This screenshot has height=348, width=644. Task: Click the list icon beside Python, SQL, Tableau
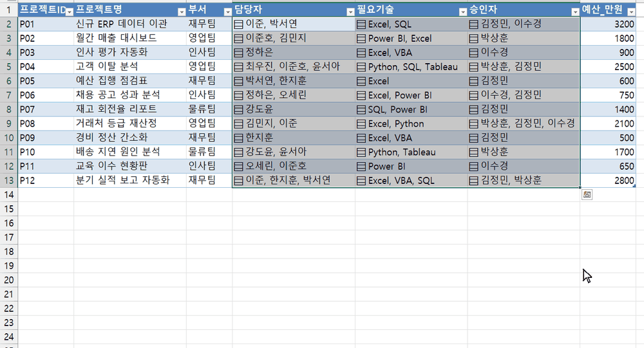361,67
